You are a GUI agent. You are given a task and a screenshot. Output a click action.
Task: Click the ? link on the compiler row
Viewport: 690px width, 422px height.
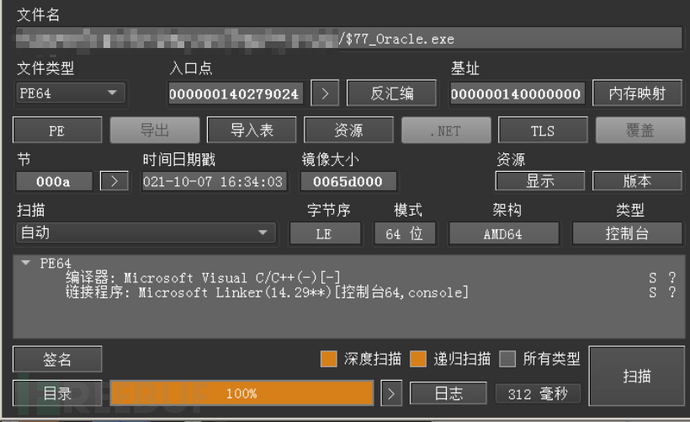click(672, 278)
